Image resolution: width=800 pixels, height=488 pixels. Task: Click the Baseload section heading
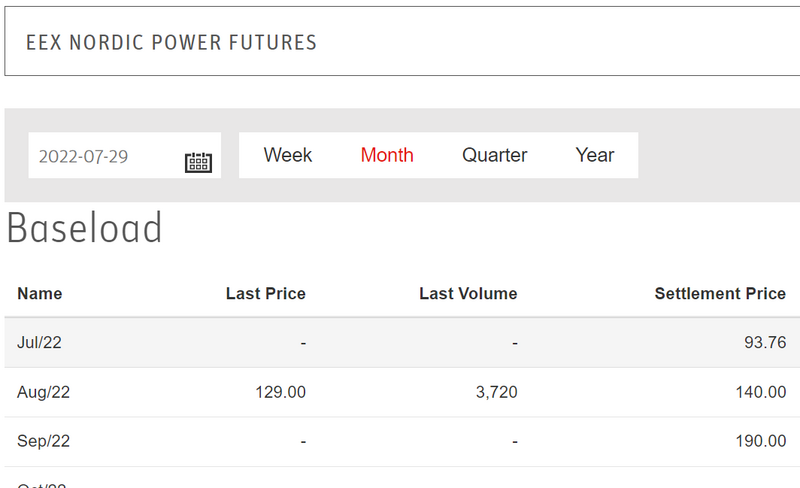[x=85, y=229]
